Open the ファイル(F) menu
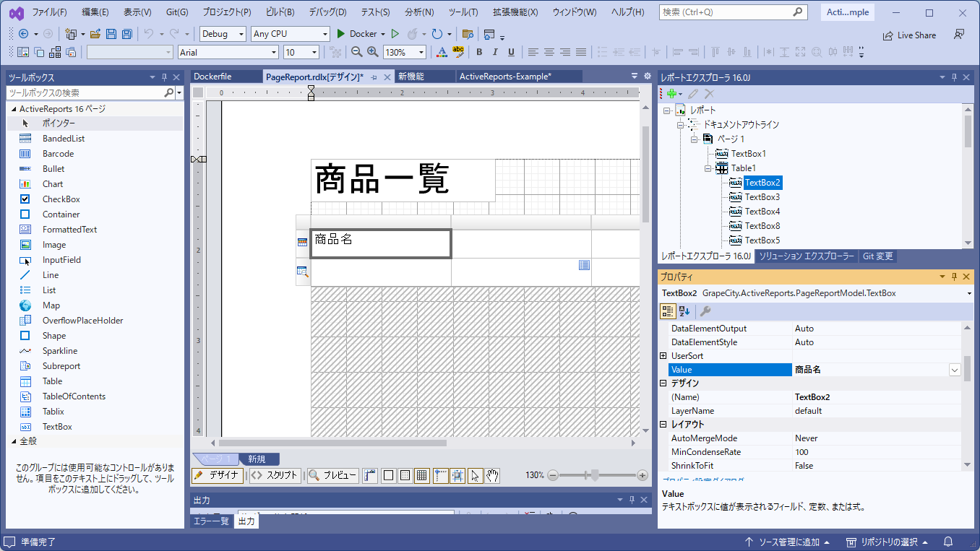 pyautogui.click(x=50, y=12)
